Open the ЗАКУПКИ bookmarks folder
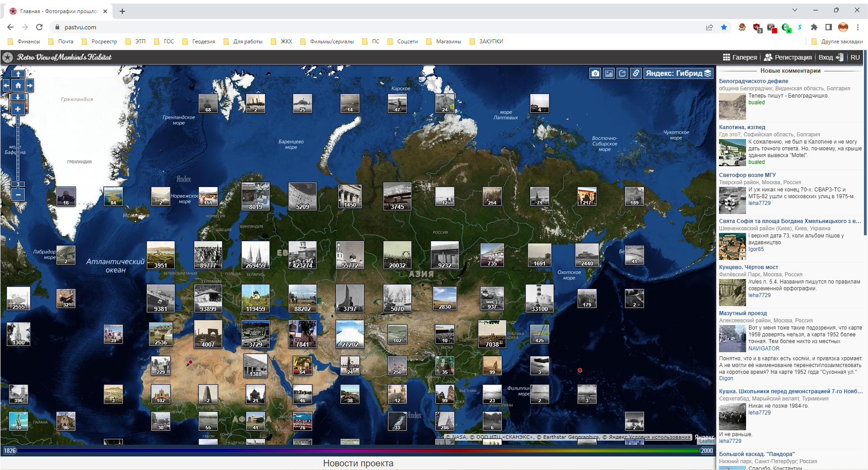The width and height of the screenshot is (868, 470). [x=486, y=42]
